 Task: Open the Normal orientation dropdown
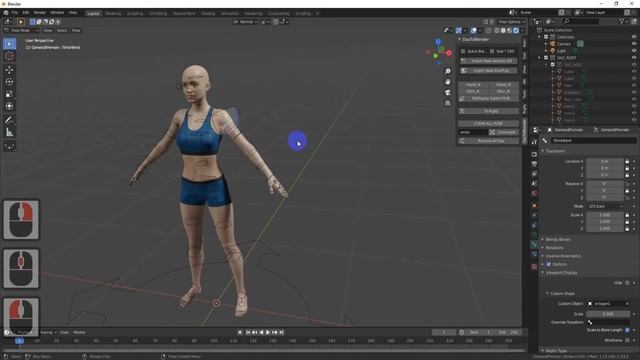(245, 22)
